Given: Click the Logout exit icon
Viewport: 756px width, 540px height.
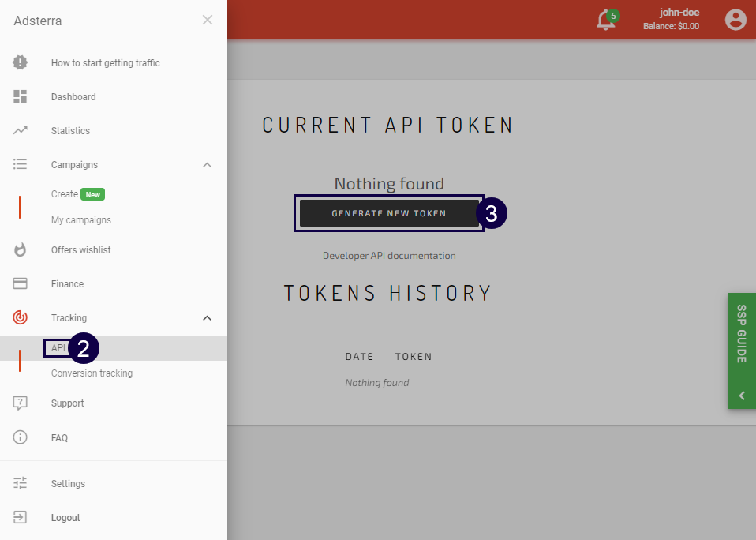Looking at the screenshot, I should [20, 517].
